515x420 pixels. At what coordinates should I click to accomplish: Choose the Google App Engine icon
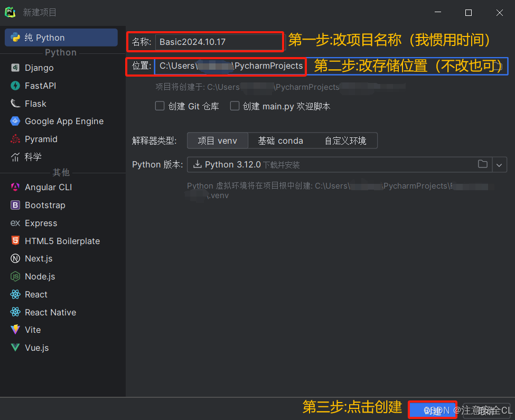(x=15, y=121)
